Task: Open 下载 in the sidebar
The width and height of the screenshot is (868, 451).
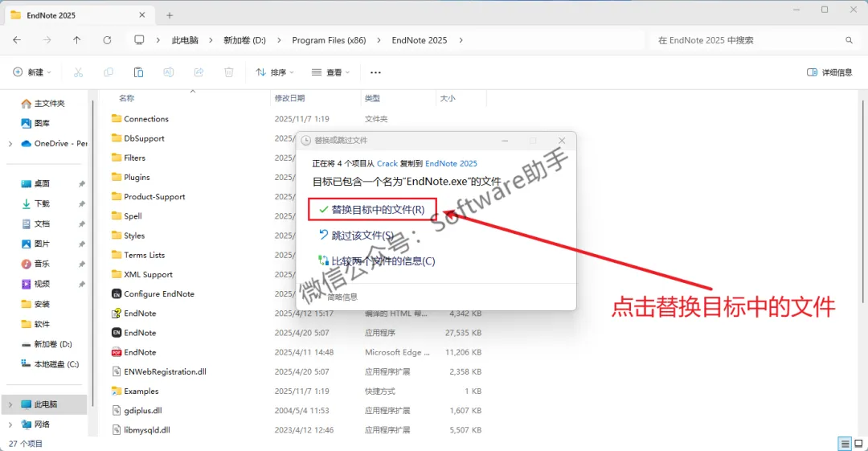Action: 35,203
